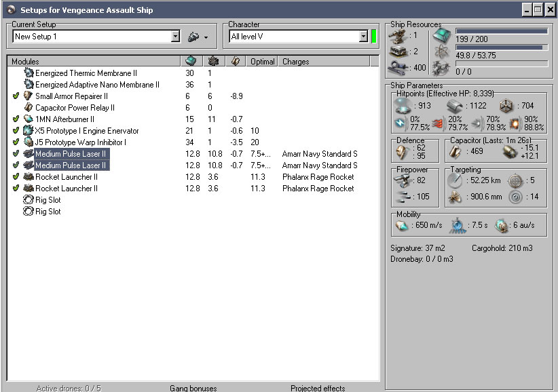Click the targeting range icon 52.25 km
The image size is (558, 392).
pyautogui.click(x=455, y=180)
